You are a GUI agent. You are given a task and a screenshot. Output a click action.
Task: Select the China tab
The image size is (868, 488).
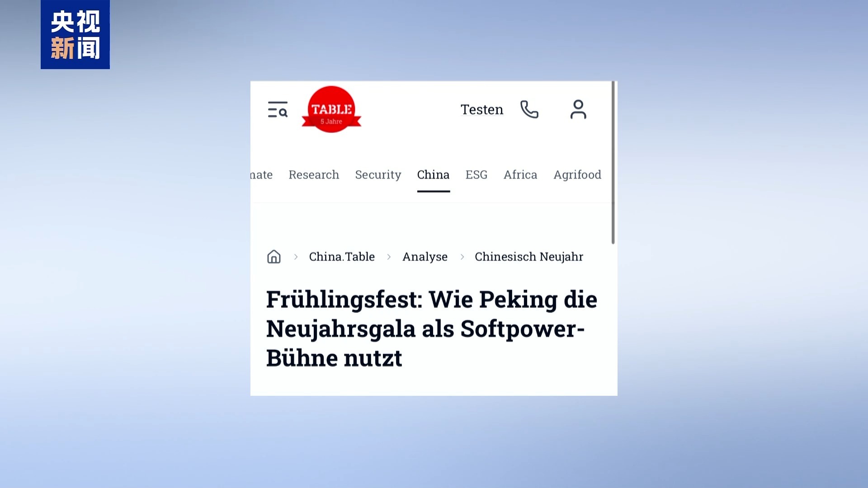pos(433,175)
